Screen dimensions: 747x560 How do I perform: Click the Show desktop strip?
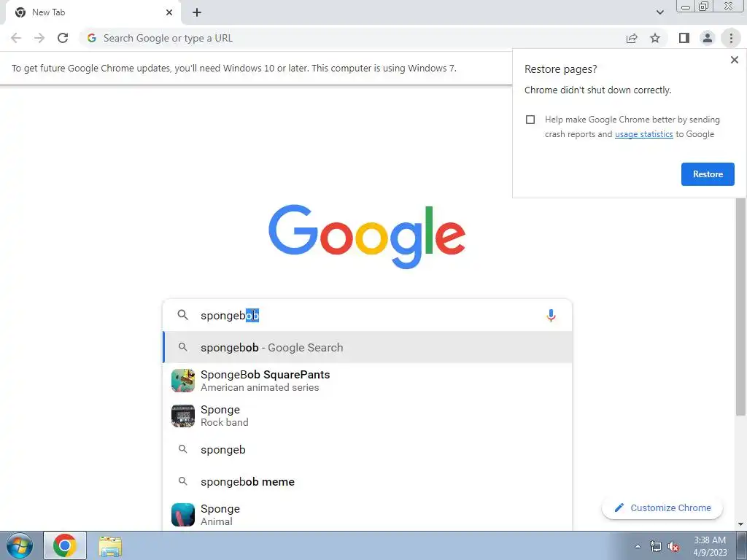coord(742,545)
